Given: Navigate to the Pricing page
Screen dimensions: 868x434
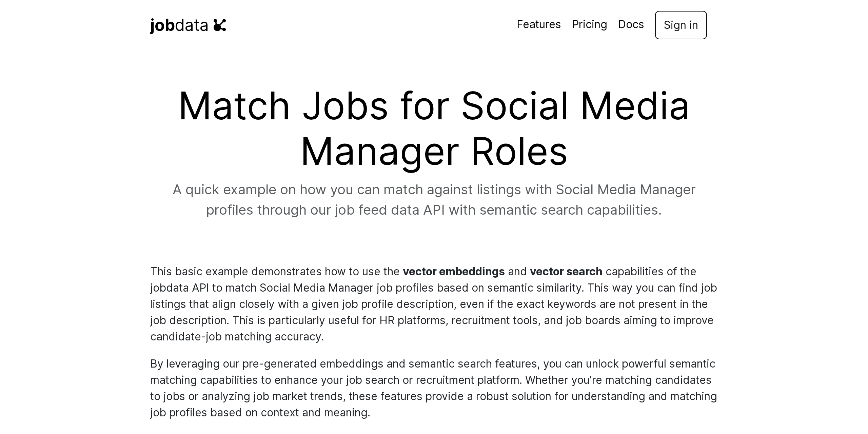Looking at the screenshot, I should tap(590, 25).
